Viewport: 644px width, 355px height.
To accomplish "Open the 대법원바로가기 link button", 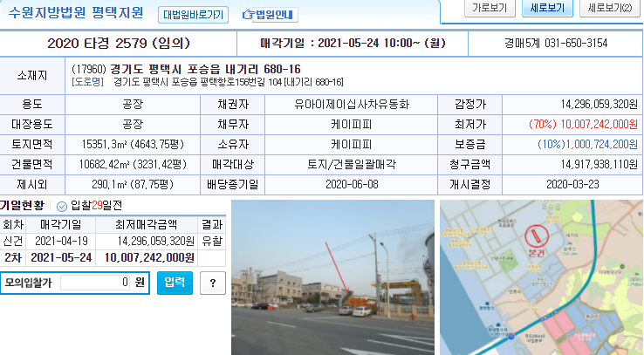I will click(x=193, y=15).
